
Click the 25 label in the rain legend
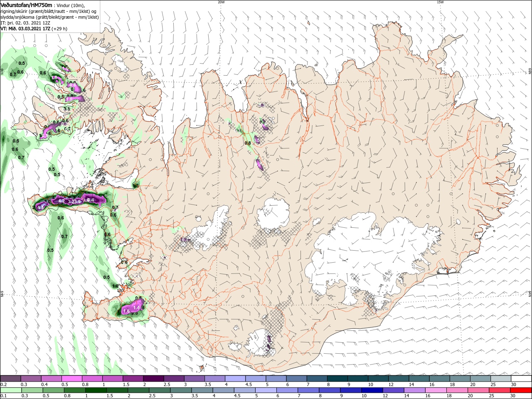(x=492, y=396)
